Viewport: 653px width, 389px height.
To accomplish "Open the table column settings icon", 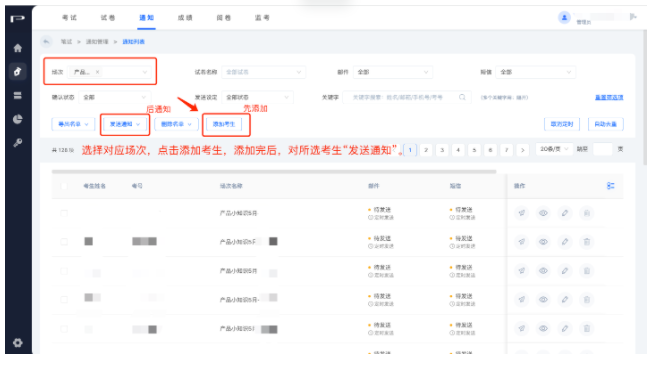I will coord(611,186).
